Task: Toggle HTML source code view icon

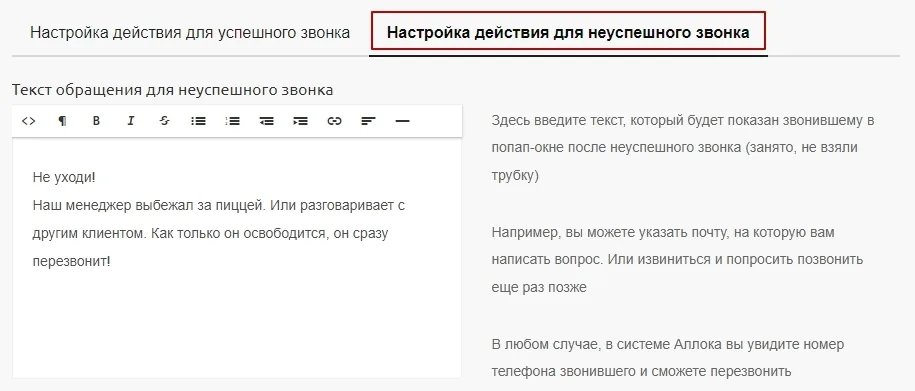Action: coord(28,121)
